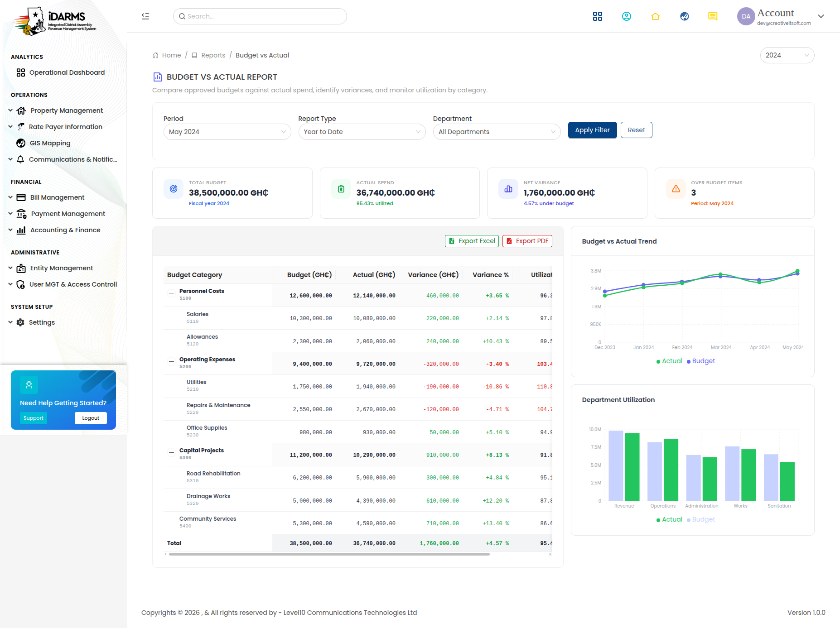Click the Operational Dashboard grid icon
This screenshot has width=840, height=628.
[x=21, y=72]
